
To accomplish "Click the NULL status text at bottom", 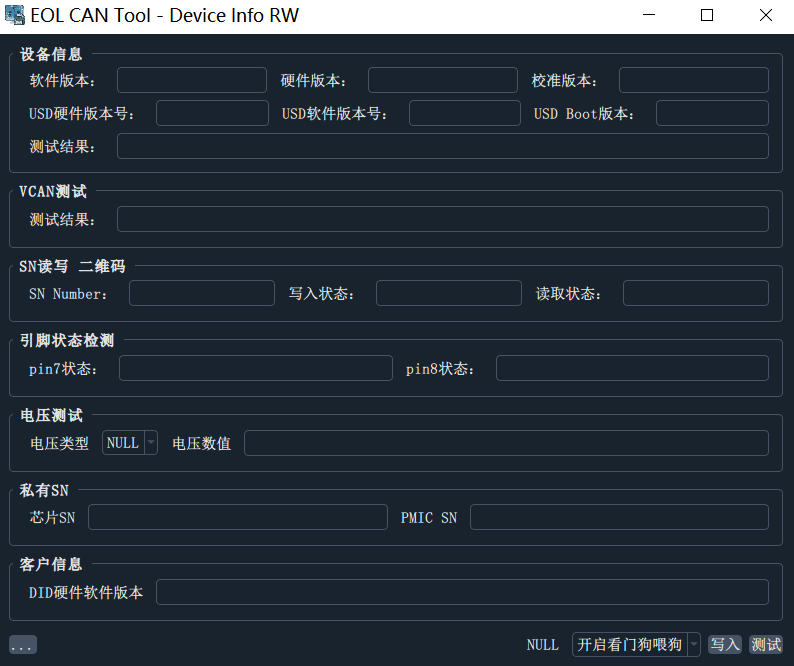I will tap(542, 645).
